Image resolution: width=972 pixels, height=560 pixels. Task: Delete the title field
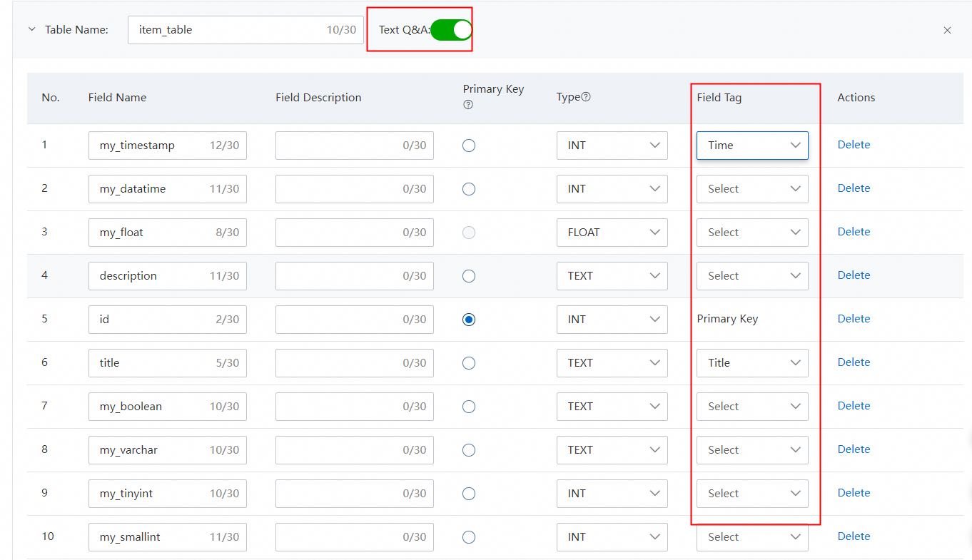(854, 362)
